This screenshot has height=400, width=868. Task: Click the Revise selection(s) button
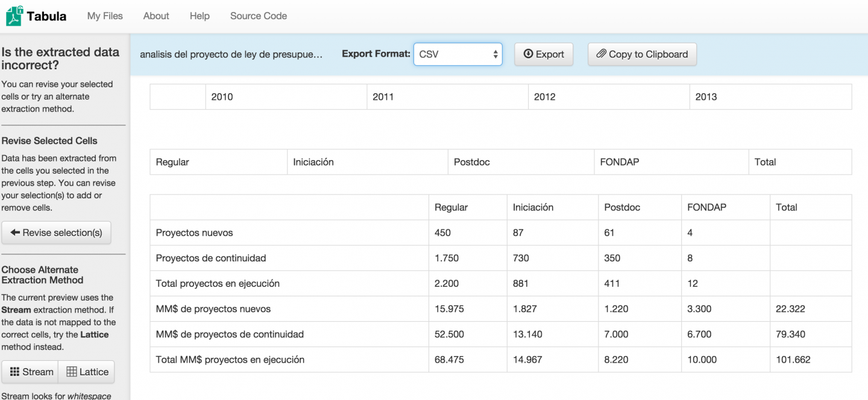click(x=56, y=232)
